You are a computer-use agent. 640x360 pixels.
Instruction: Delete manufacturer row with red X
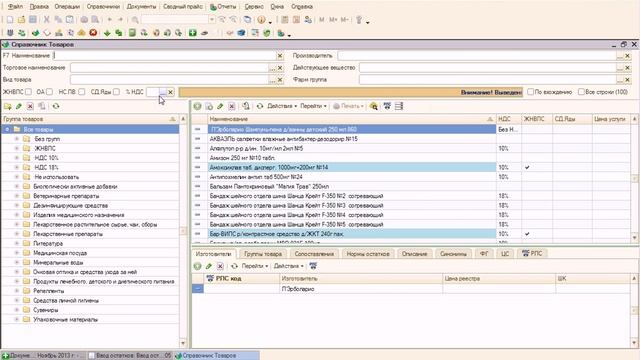(x=220, y=266)
